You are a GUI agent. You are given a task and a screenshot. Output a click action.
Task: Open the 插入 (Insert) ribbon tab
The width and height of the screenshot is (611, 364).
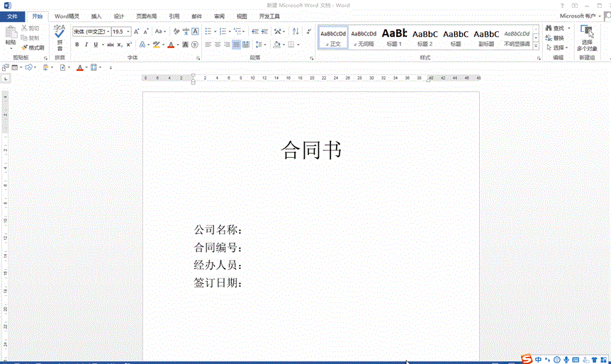[96, 16]
